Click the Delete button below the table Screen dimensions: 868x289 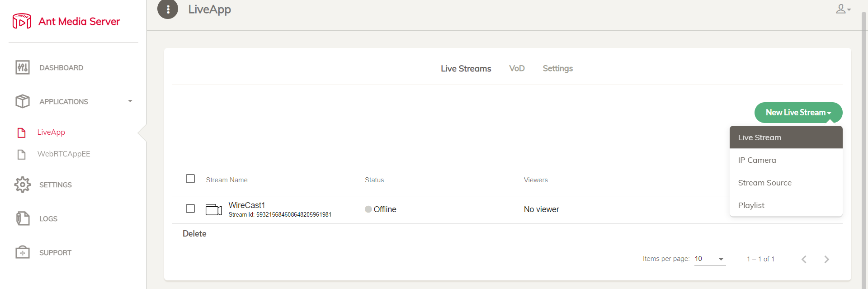pyautogui.click(x=194, y=234)
